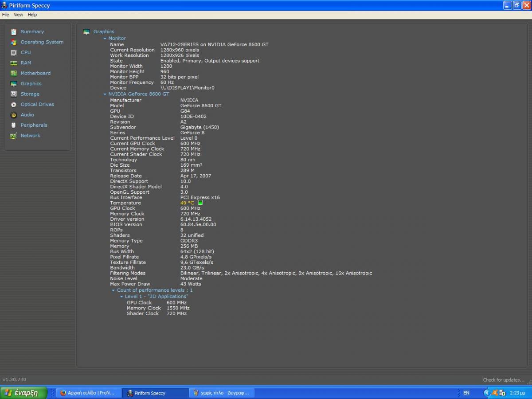Click the Paint icon on taskbar button

196,393
